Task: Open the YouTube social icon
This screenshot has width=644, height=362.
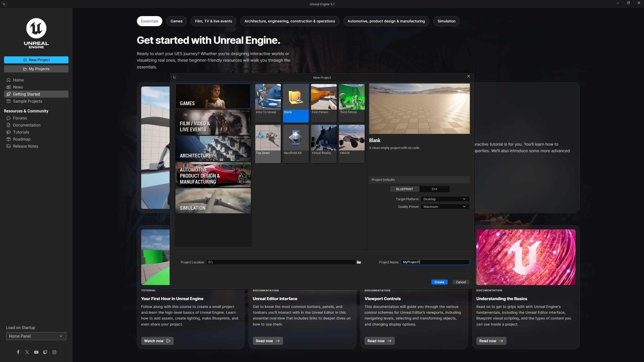Action: (36, 352)
